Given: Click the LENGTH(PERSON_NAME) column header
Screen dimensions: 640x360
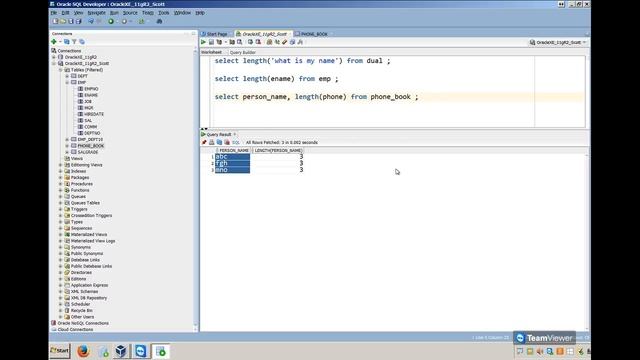Looking at the screenshot, I should pyautogui.click(x=278, y=151).
